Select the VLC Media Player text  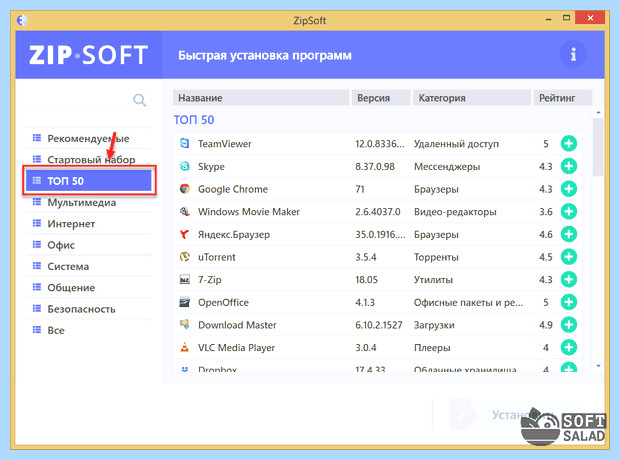coord(236,348)
